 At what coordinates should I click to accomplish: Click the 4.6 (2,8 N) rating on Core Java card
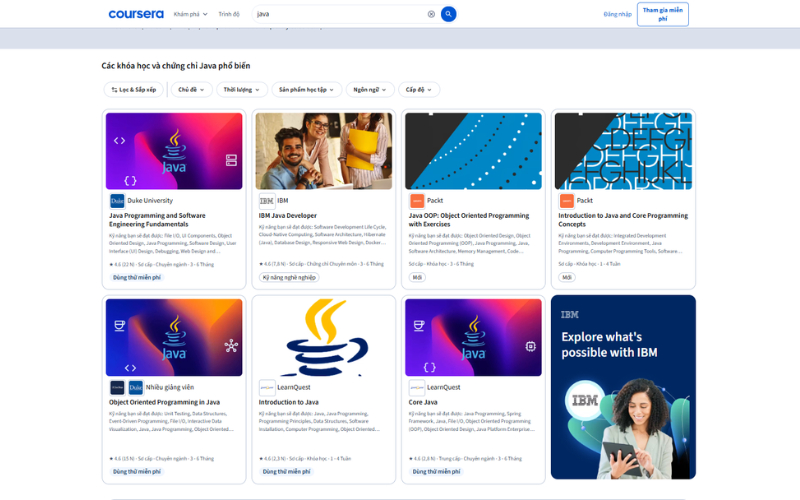[422, 459]
